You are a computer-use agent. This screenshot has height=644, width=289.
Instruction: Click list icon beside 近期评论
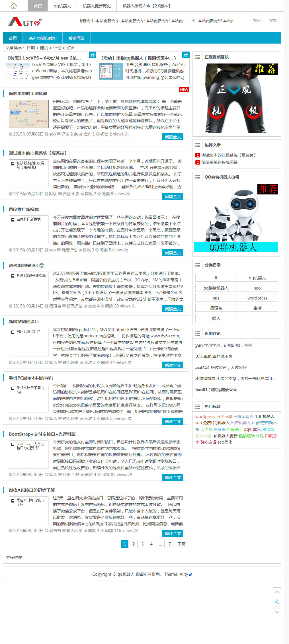point(197,333)
